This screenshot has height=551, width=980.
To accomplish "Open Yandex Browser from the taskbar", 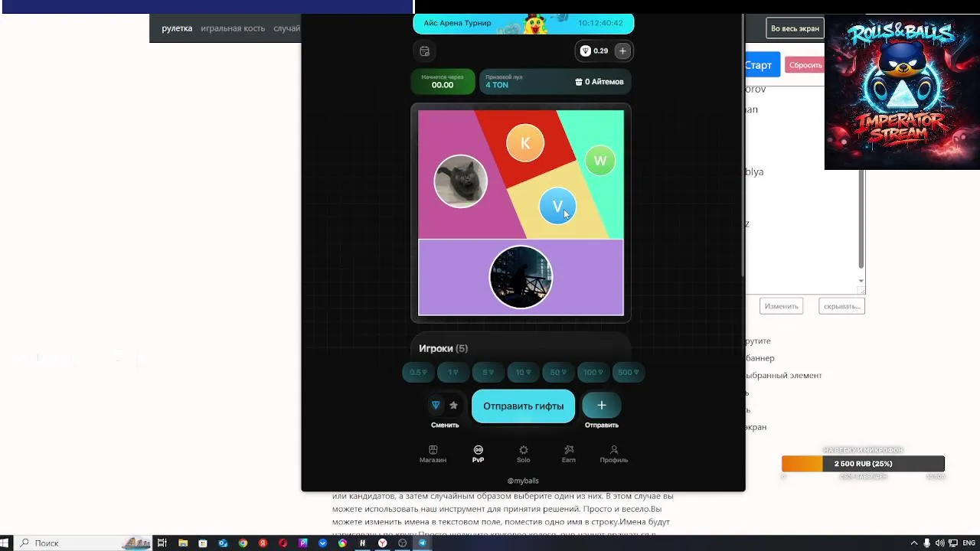I will click(x=382, y=543).
